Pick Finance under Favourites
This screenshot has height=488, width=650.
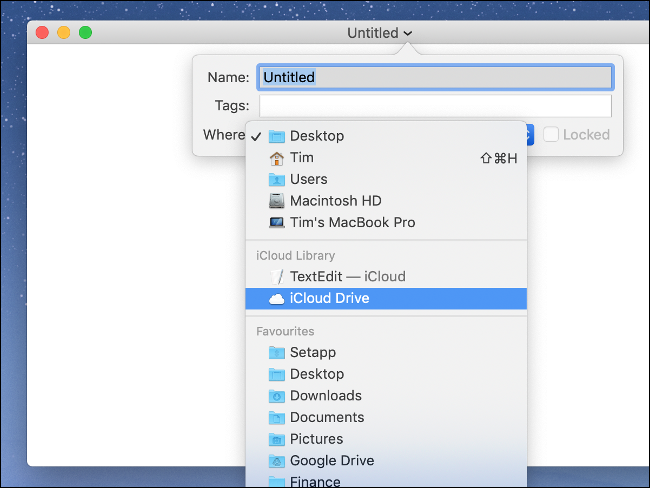386,480
